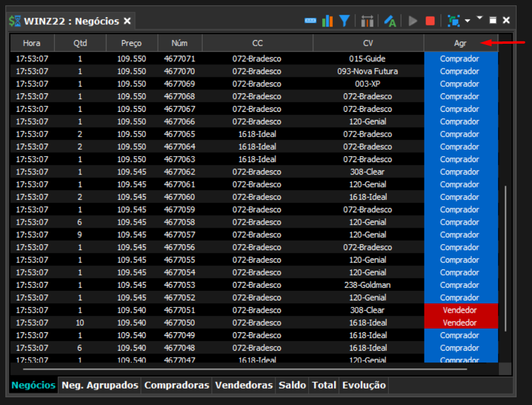532x405 pixels.
Task: Click Comprador cell in row 4677071
Action: pyautogui.click(x=460, y=59)
